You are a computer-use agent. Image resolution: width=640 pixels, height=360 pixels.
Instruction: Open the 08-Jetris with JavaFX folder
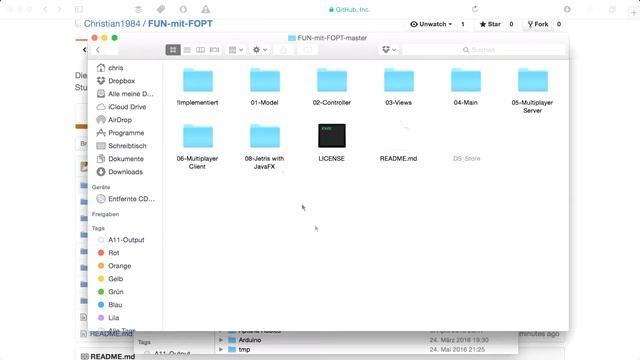tap(265, 136)
